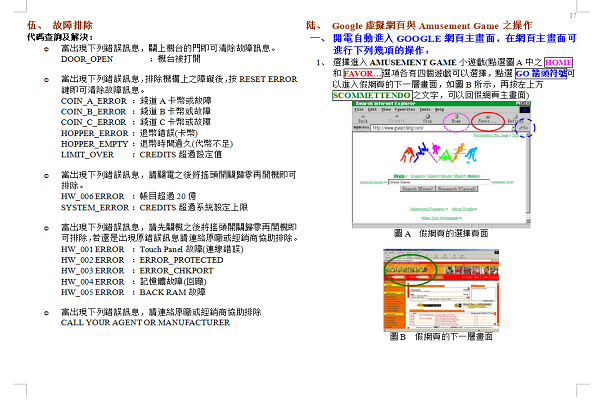Click the Figure B website screenshot
The height and width of the screenshot is (400, 600).
point(441,290)
